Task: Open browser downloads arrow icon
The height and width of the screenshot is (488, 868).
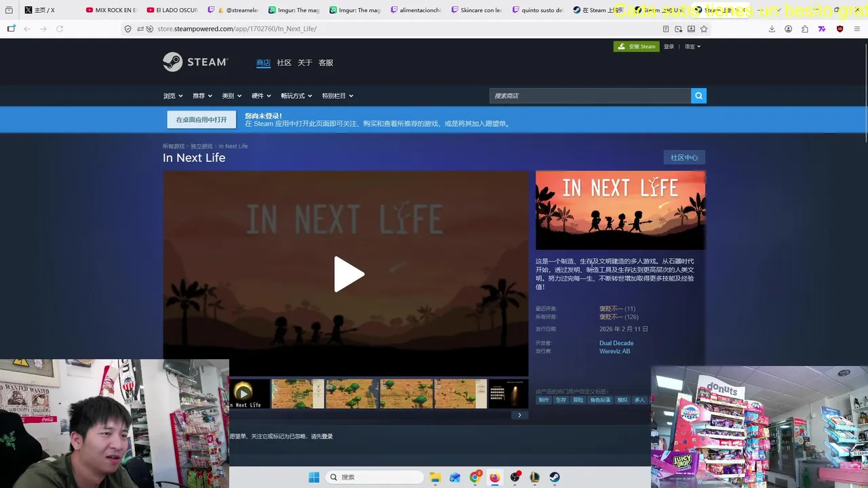Action: pyautogui.click(x=772, y=28)
